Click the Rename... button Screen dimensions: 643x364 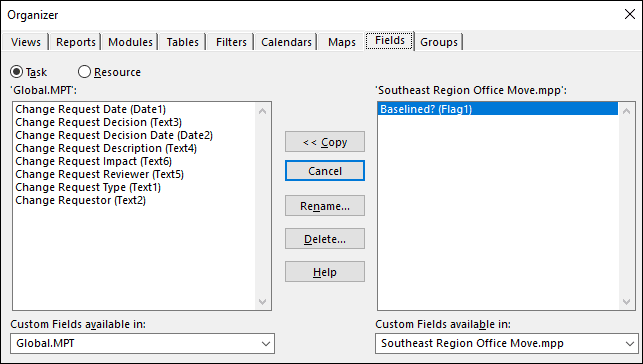pyautogui.click(x=325, y=206)
